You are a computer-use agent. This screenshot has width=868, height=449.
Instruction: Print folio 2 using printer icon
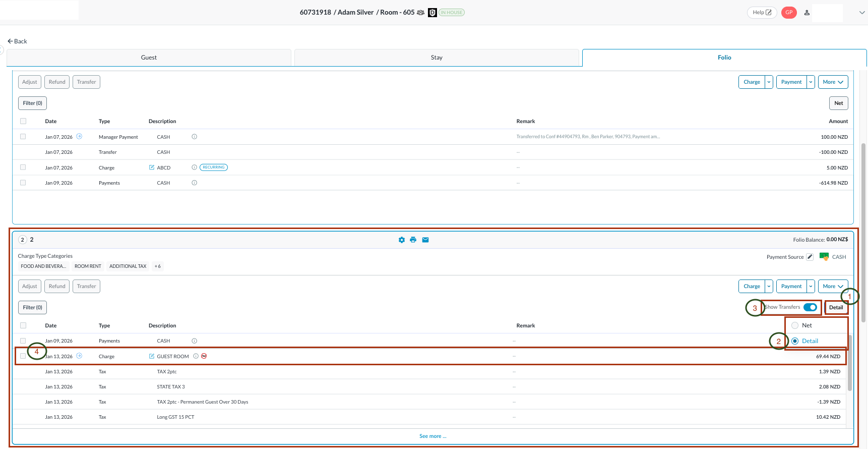[413, 240]
